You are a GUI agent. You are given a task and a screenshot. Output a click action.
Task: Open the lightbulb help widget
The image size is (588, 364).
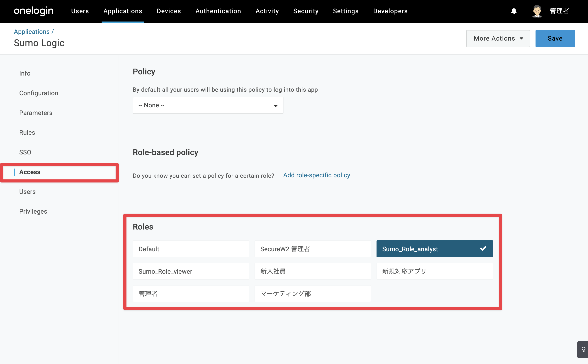583,350
